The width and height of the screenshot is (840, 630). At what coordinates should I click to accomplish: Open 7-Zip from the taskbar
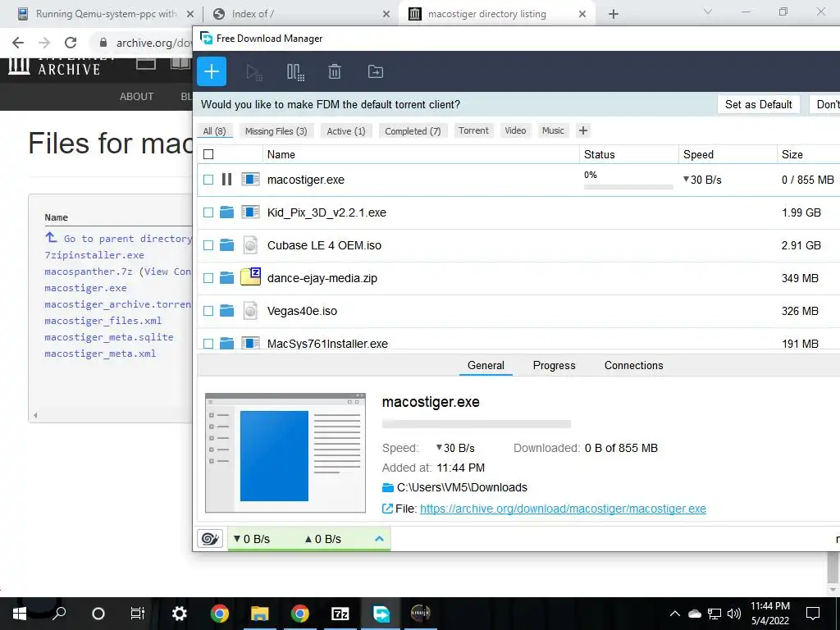coord(340,614)
